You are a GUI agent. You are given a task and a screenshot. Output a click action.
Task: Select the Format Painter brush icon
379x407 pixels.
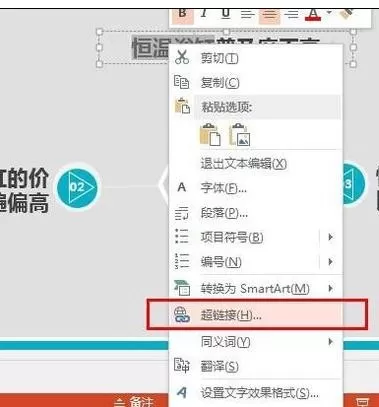pos(347,14)
